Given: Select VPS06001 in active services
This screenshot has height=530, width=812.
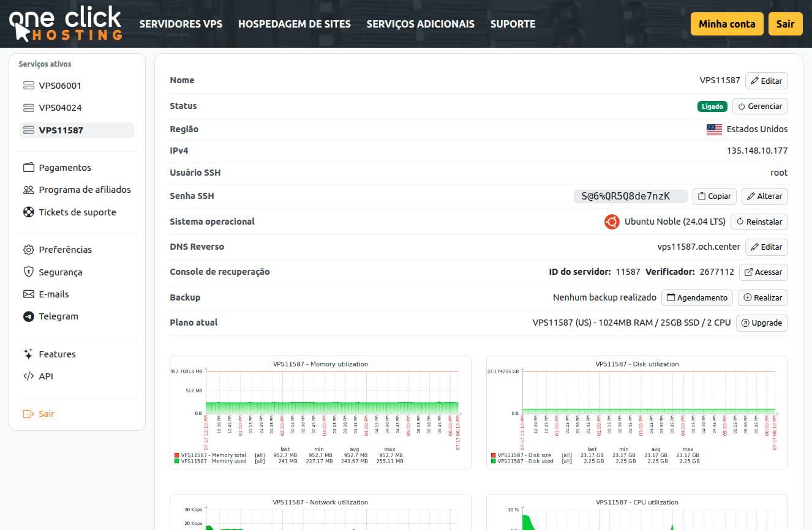Looking at the screenshot, I should pos(60,86).
